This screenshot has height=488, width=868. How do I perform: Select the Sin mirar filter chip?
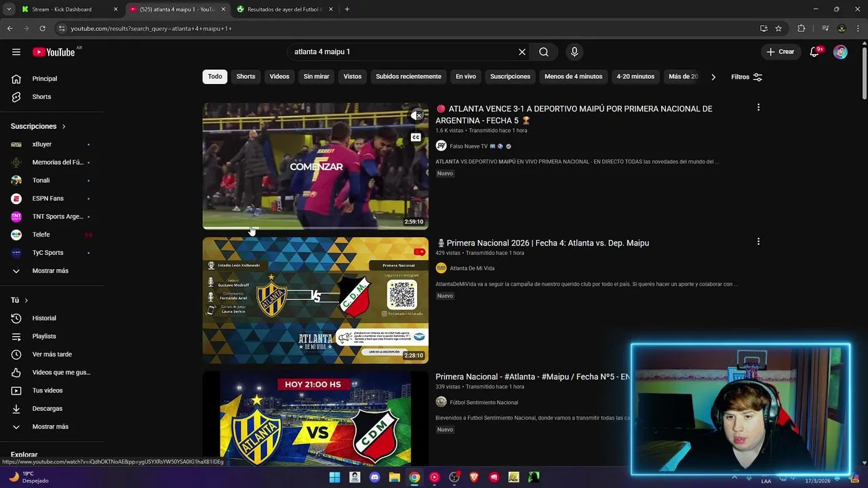pyautogui.click(x=316, y=77)
